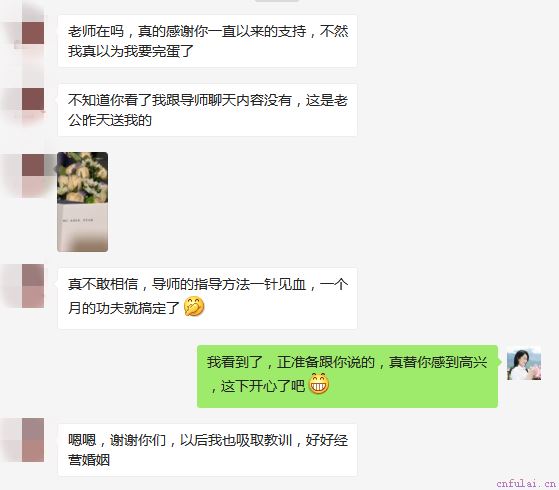Select the message bubble starting 老师在吗
This screenshot has width=559, height=490.
pyautogui.click(x=207, y=41)
